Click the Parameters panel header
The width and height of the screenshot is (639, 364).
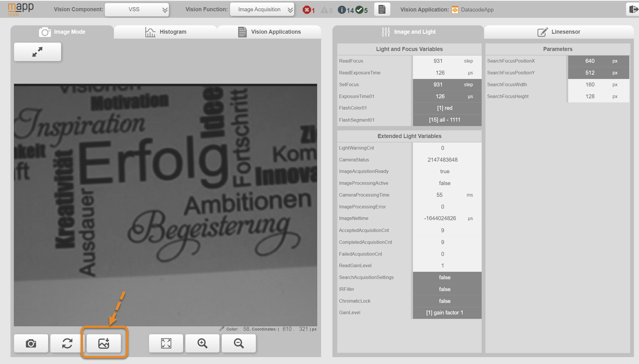pos(558,49)
